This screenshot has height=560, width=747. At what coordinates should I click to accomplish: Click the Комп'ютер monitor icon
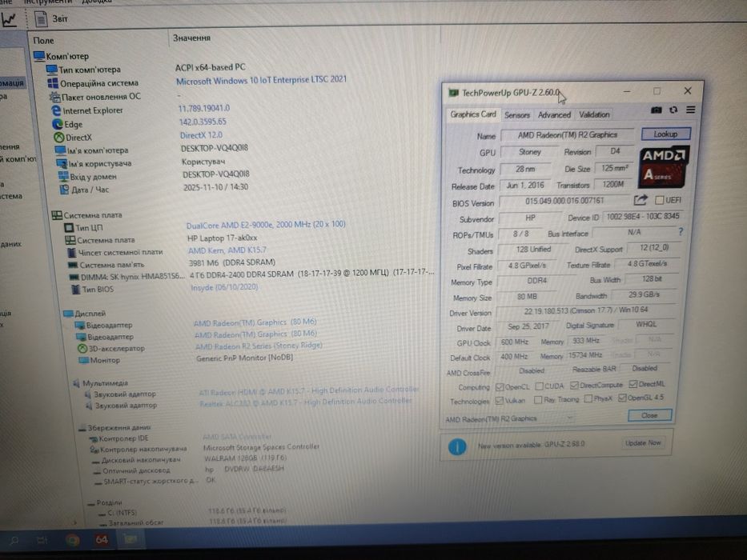click(39, 56)
